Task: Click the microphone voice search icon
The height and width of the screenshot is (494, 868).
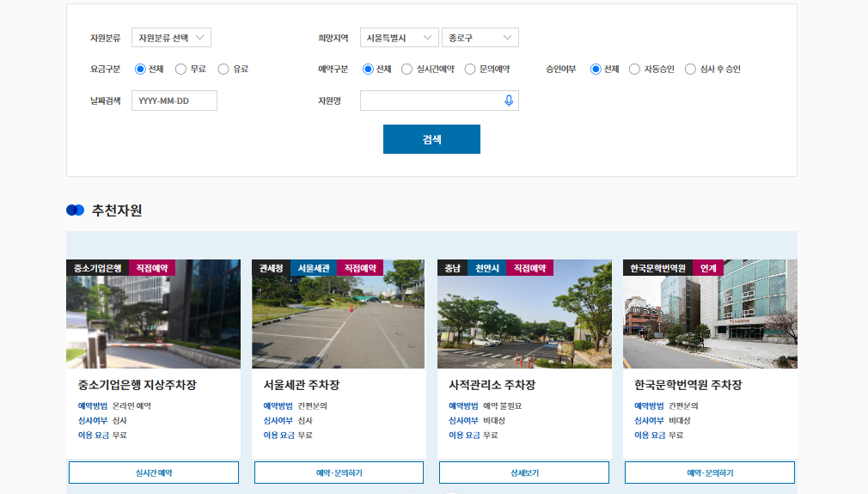Action: [509, 101]
